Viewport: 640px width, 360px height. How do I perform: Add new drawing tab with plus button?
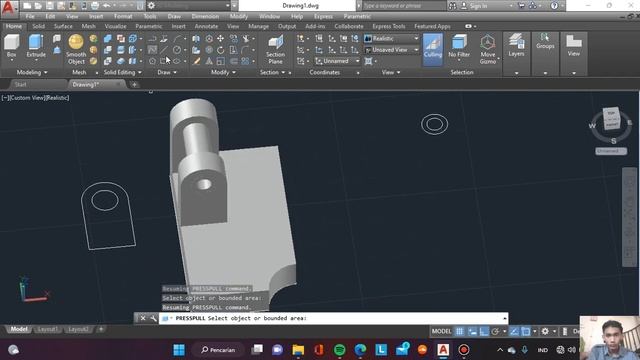134,84
